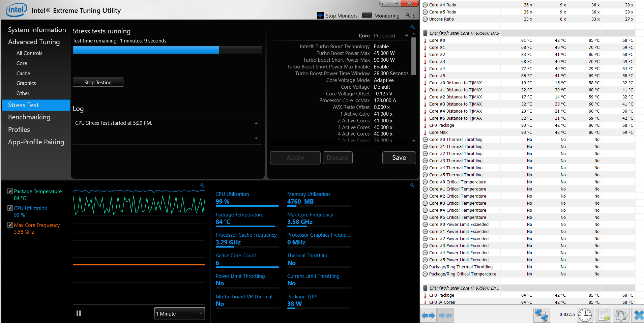Select 'CPU IA Cores' row in HWiNFO
Screen dimensions: 644x323
point(528,302)
